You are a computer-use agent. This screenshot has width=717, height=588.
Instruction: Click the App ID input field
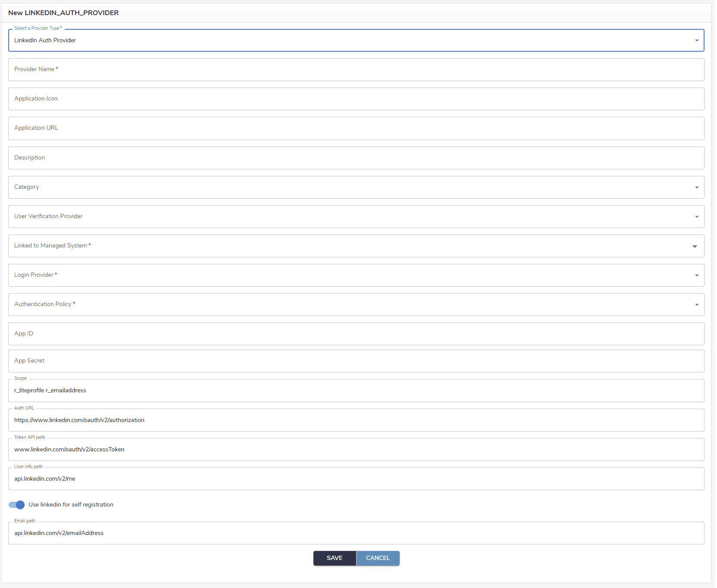(x=356, y=334)
